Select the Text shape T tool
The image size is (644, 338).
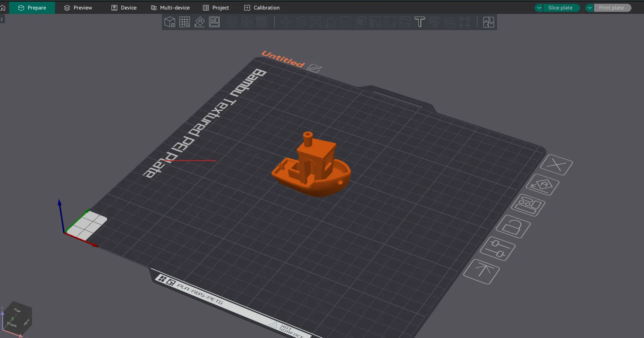(x=420, y=22)
